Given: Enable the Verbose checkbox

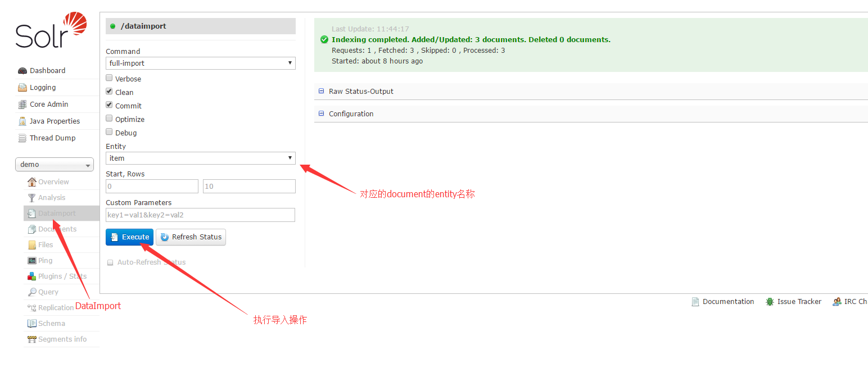Looking at the screenshot, I should coord(110,78).
